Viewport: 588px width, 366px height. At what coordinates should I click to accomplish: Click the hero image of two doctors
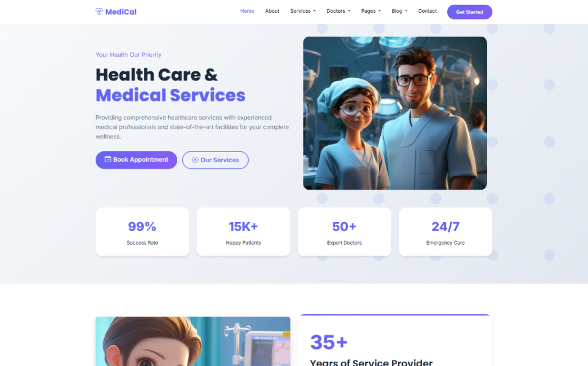[395, 113]
